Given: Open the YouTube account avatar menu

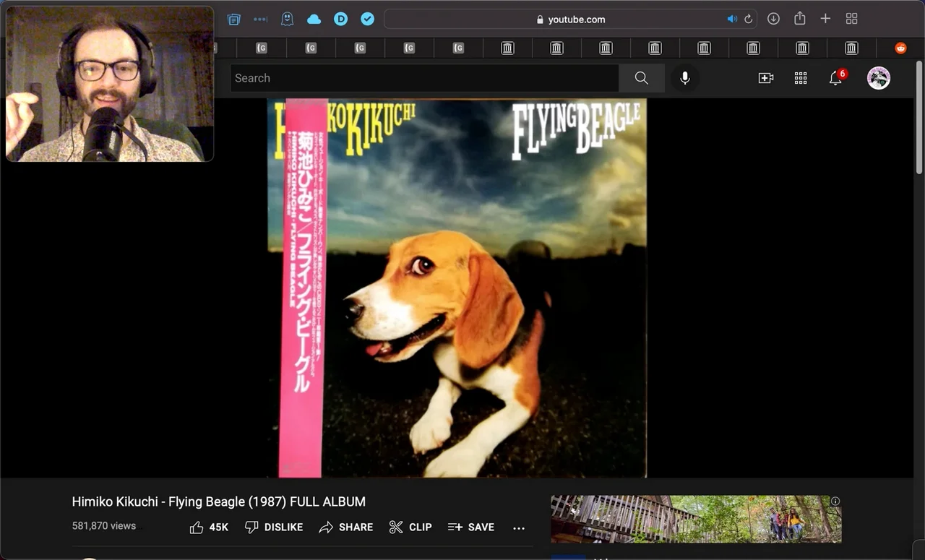Looking at the screenshot, I should [x=879, y=78].
